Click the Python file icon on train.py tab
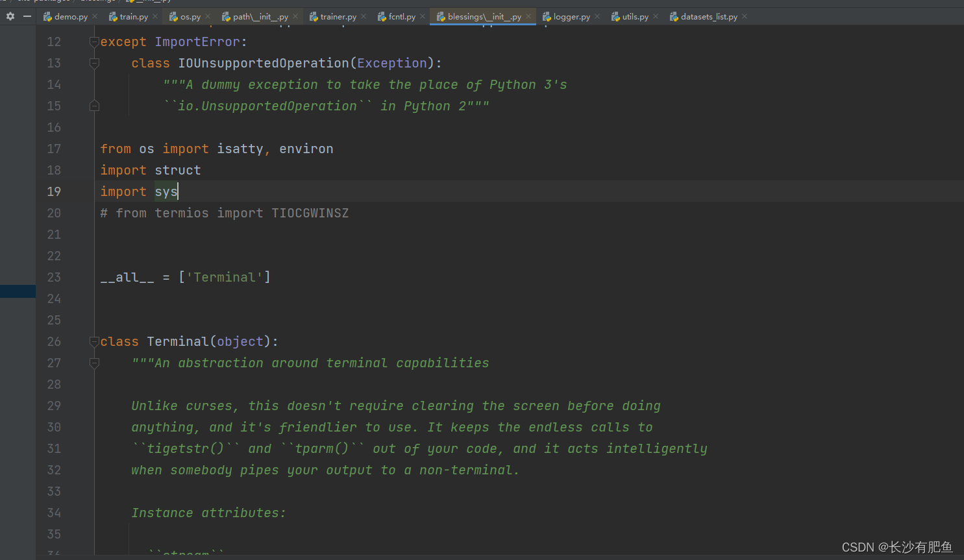The width and height of the screenshot is (964, 560). coord(113,16)
